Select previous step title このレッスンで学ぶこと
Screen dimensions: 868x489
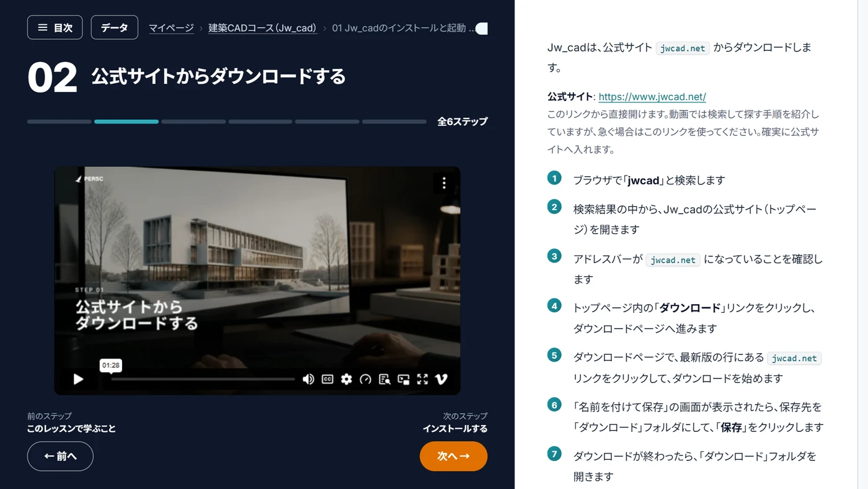[x=71, y=429]
